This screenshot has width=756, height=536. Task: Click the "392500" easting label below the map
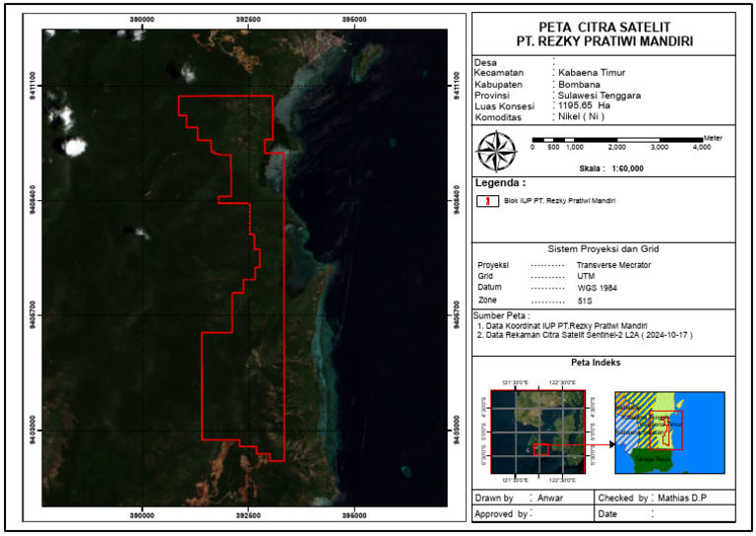pos(248,515)
